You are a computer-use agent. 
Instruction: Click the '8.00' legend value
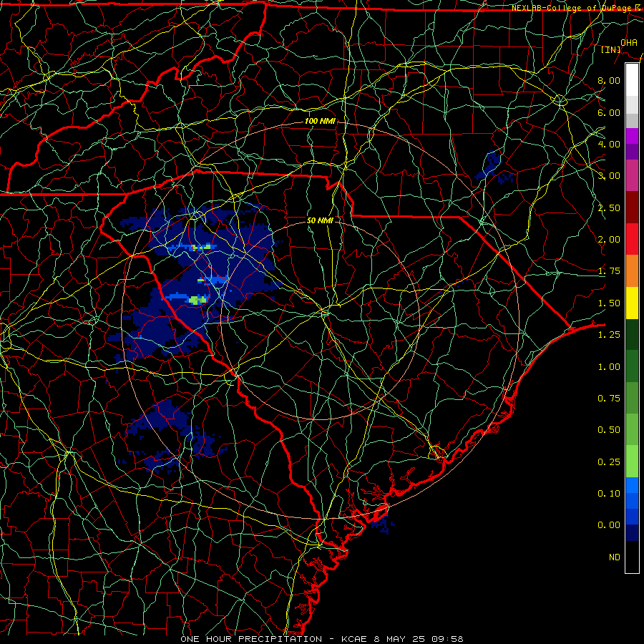point(609,80)
